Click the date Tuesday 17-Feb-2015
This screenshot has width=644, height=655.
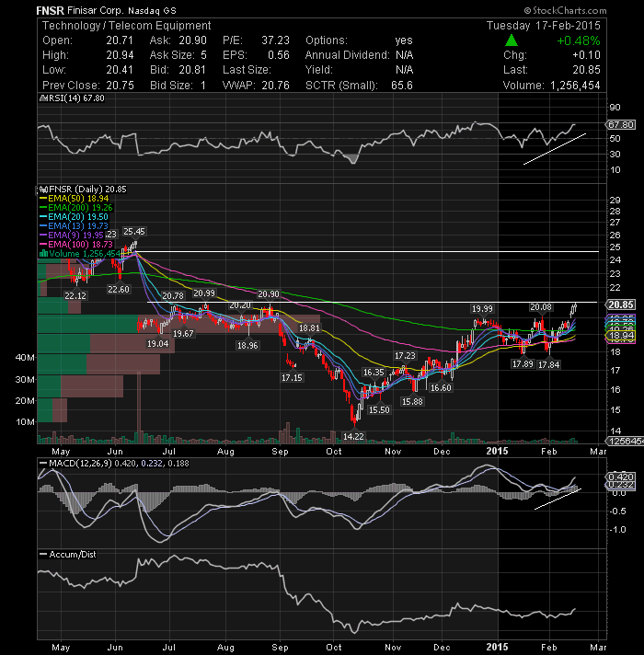click(x=544, y=26)
